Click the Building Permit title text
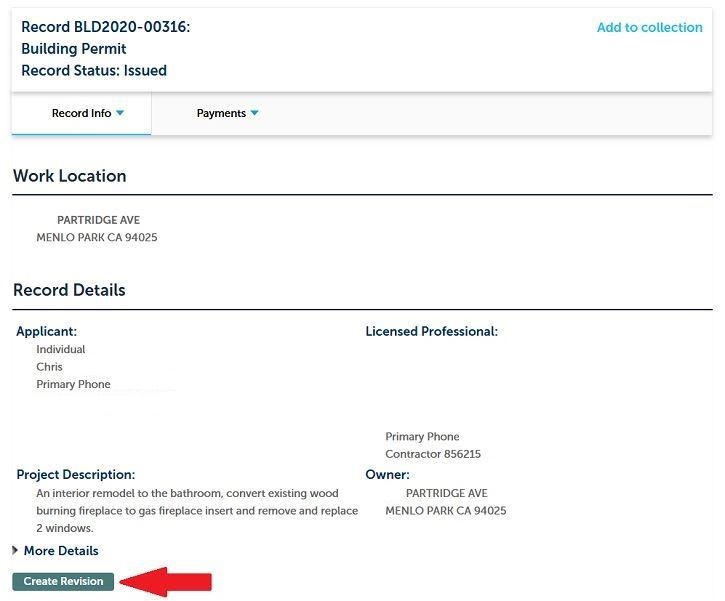 coord(74,49)
